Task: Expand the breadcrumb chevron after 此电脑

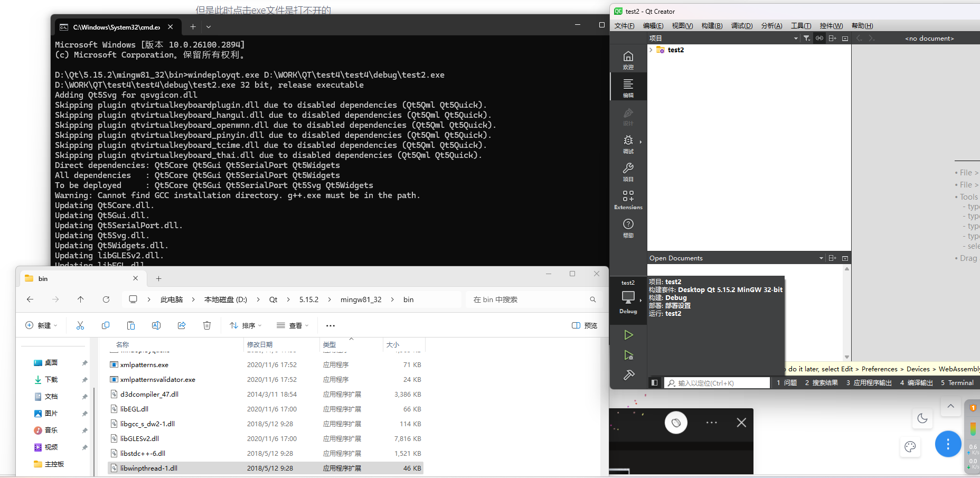Action: 194,299
